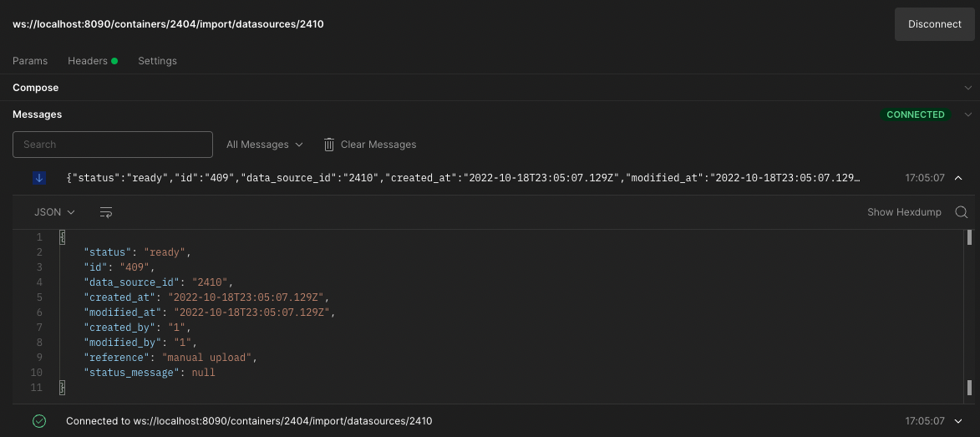
Task: Click the green connected checkmark icon
Action: click(x=39, y=421)
